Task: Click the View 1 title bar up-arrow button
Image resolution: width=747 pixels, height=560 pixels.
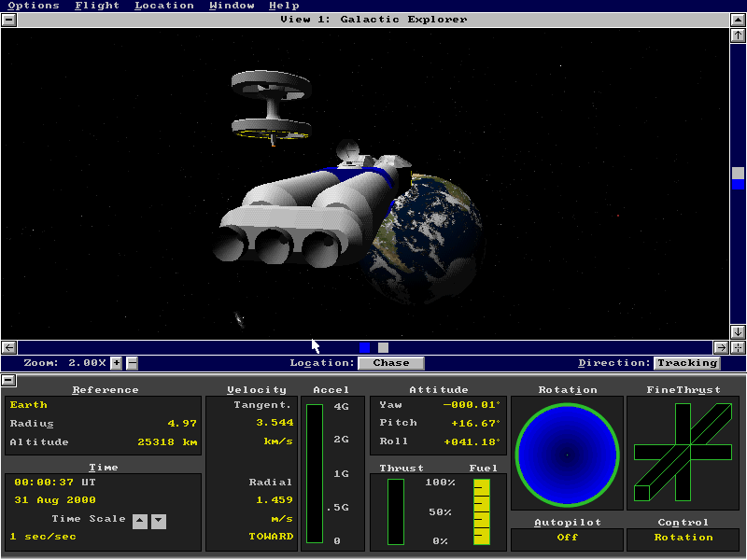Action: pos(738,20)
